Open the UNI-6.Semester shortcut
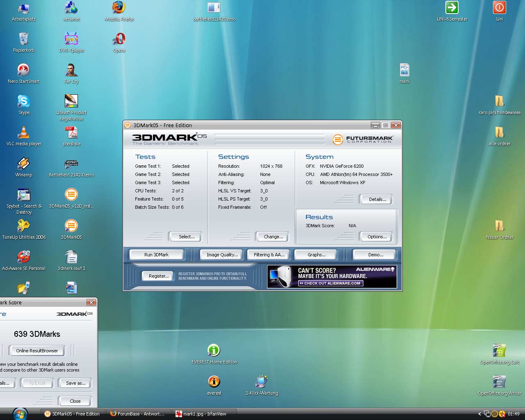The image size is (525, 420). coord(452,11)
